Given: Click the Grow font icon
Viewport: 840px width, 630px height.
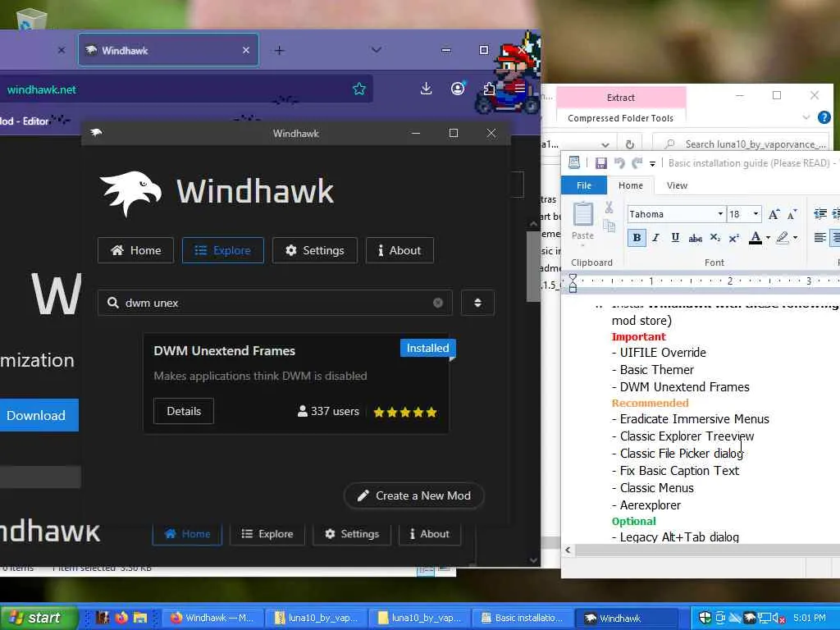Looking at the screenshot, I should pos(774,214).
